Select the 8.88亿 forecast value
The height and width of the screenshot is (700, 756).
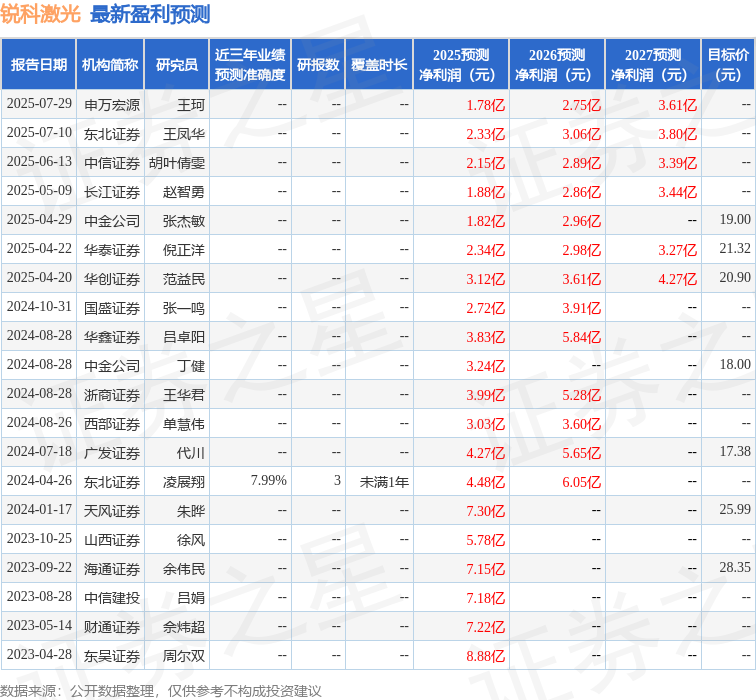pyautogui.click(x=486, y=655)
